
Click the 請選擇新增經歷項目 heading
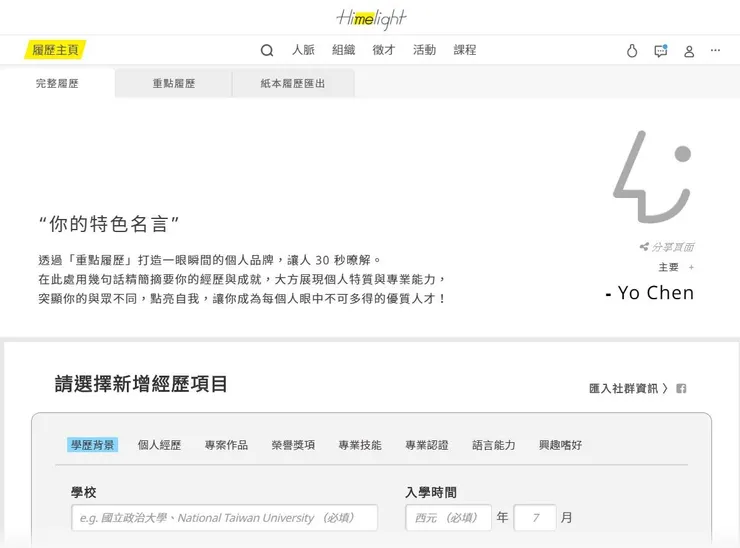(141, 384)
